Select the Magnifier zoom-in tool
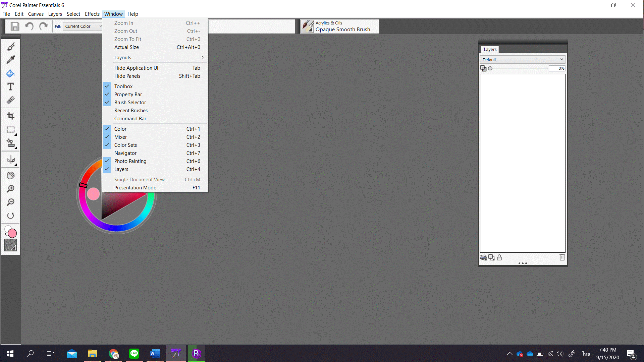 (11, 189)
